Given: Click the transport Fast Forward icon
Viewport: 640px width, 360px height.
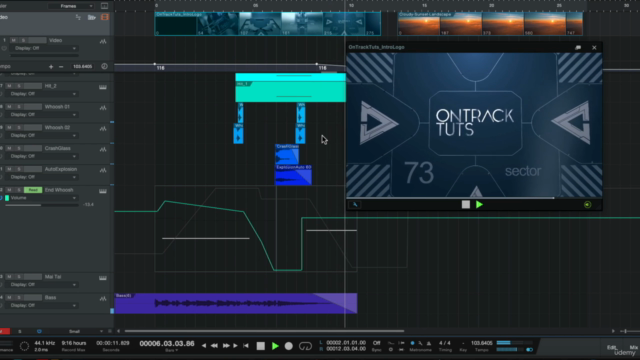Looking at the screenshot, I should [x=226, y=346].
